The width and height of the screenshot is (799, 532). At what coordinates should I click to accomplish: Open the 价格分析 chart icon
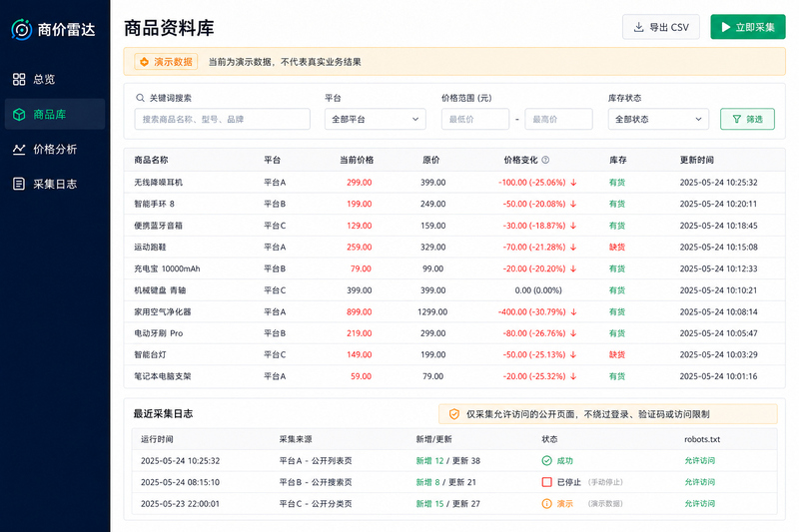19,149
